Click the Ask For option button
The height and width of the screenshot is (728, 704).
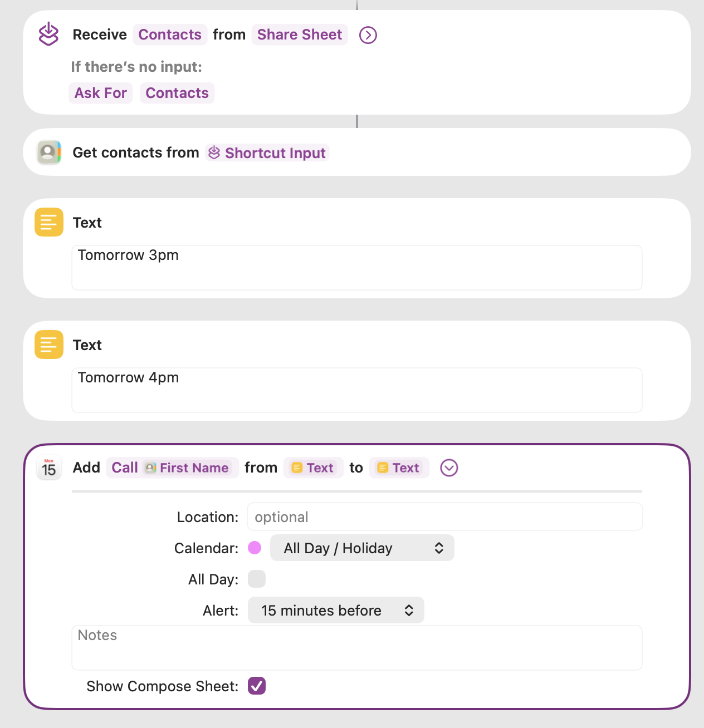pyautogui.click(x=101, y=93)
